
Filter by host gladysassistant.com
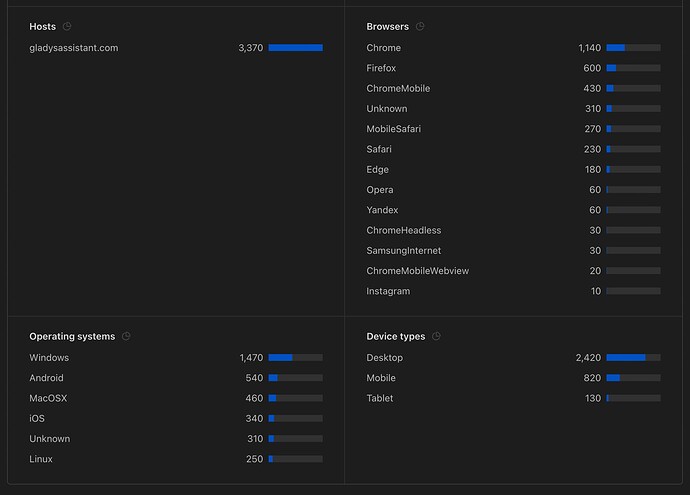coord(74,48)
